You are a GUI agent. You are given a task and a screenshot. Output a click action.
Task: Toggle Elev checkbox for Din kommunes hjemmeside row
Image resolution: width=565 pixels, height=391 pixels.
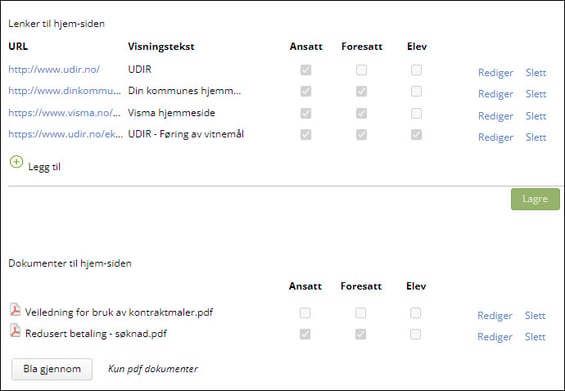coord(416,91)
